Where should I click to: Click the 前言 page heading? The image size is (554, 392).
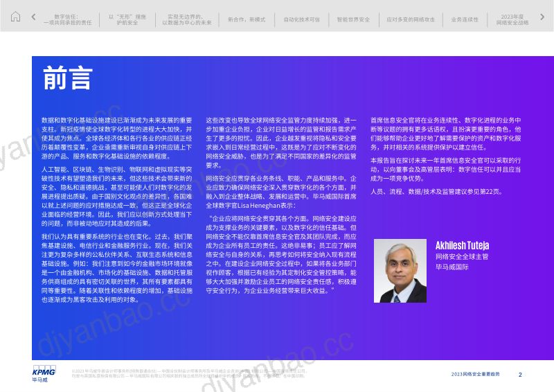pyautogui.click(x=68, y=78)
